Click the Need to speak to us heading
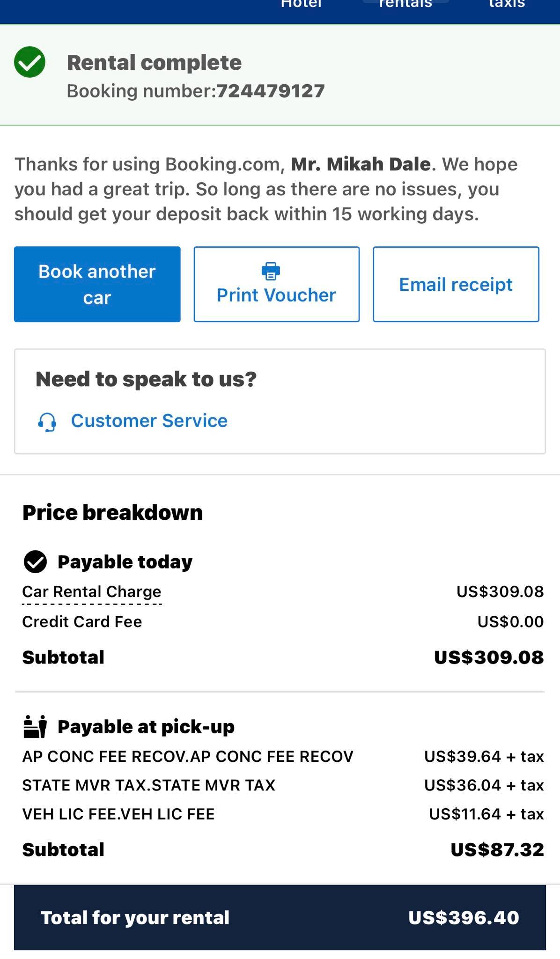The width and height of the screenshot is (560, 959). [147, 378]
